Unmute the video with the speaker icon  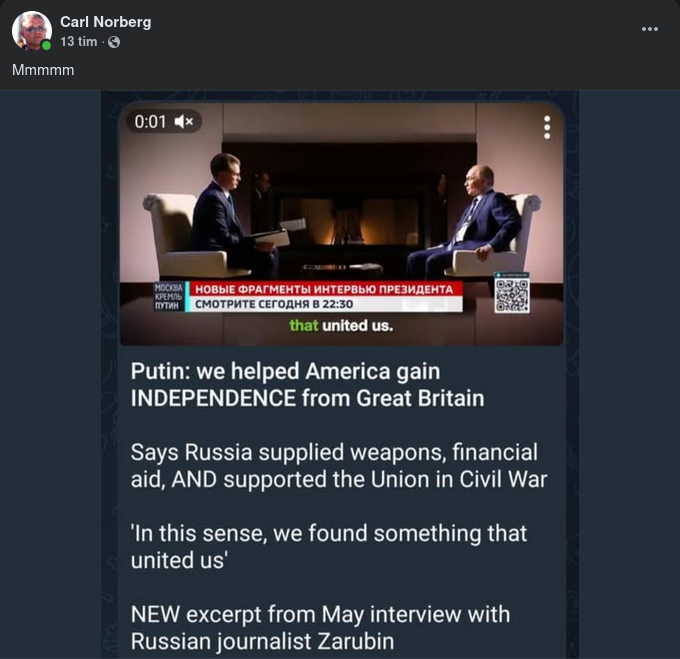pyautogui.click(x=184, y=122)
